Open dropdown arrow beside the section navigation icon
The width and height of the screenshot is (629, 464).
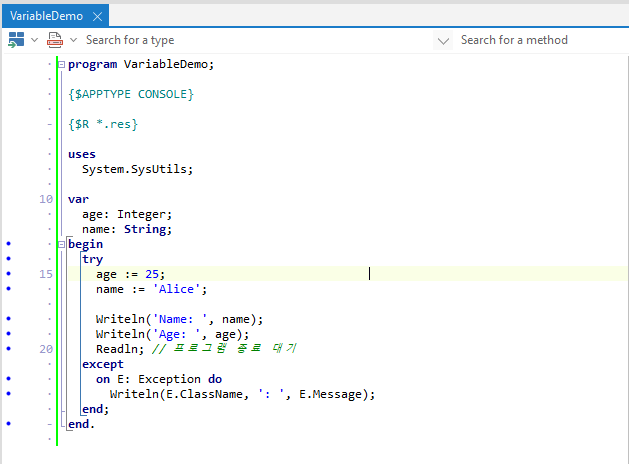tap(34, 40)
